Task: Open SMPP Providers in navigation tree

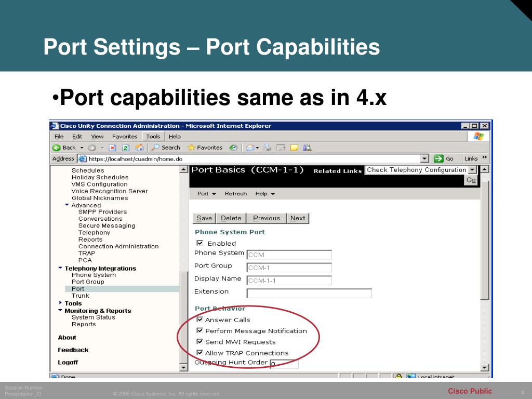Action: 102,212
